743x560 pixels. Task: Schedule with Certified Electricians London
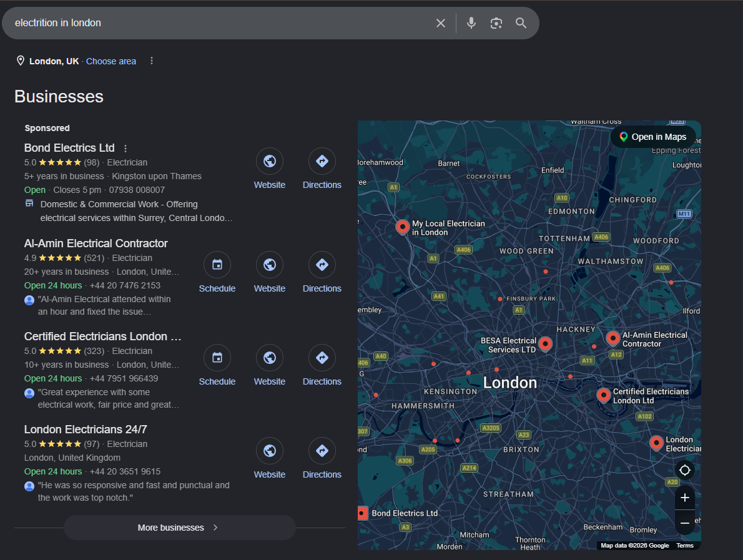click(217, 358)
